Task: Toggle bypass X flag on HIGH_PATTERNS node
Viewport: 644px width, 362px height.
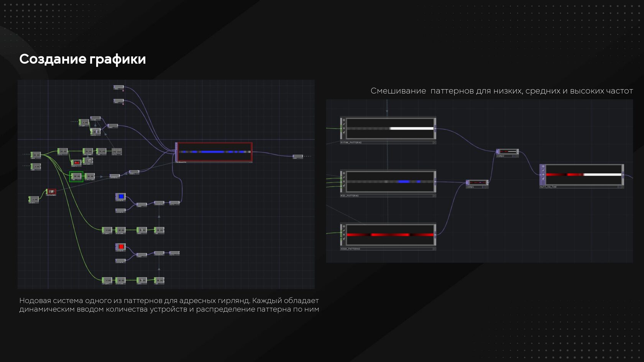Action: point(344,235)
